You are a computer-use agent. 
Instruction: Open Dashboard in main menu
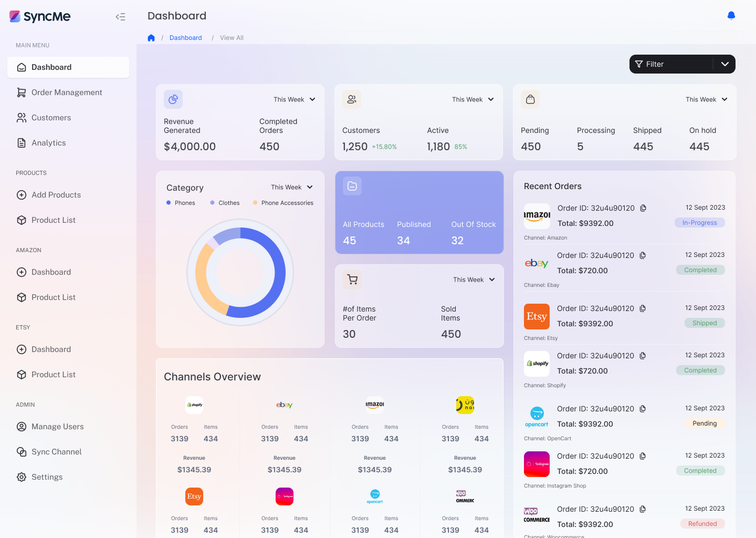coord(68,67)
